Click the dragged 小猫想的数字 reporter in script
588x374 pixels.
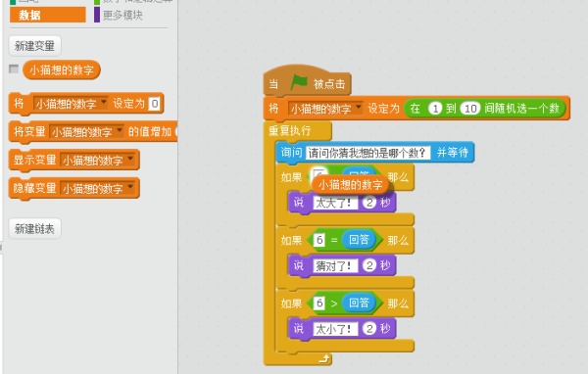tap(350, 184)
